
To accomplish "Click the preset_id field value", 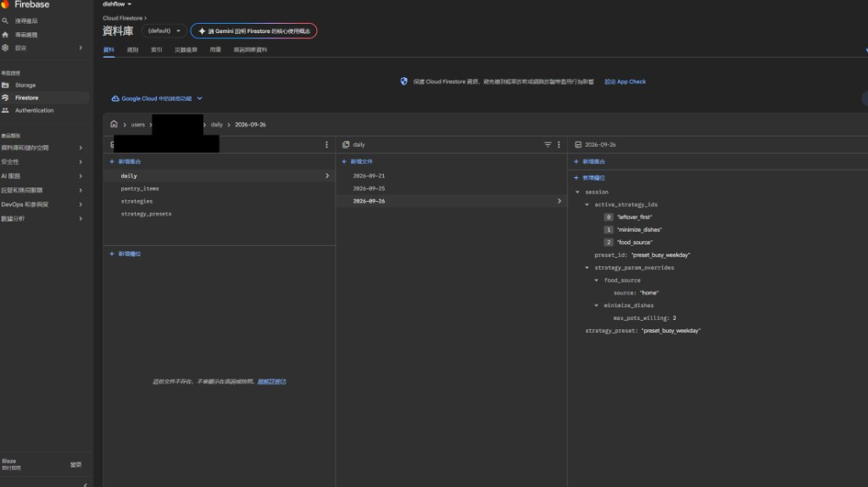I will coord(660,255).
